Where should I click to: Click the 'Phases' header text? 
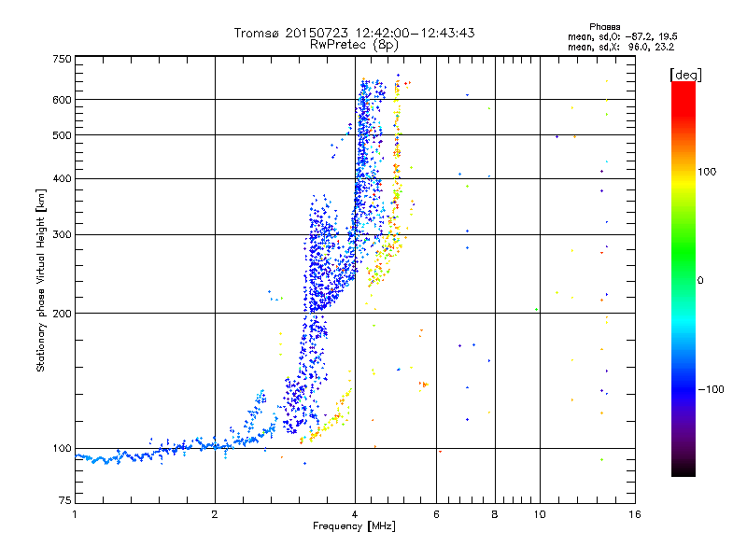tap(604, 27)
